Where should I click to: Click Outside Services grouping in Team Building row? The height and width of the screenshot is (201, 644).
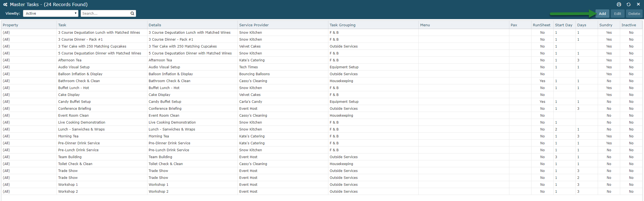344,157
